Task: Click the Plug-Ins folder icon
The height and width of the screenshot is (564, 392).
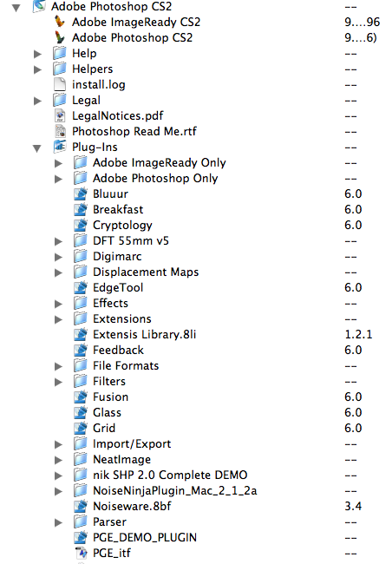Action: 60,147
